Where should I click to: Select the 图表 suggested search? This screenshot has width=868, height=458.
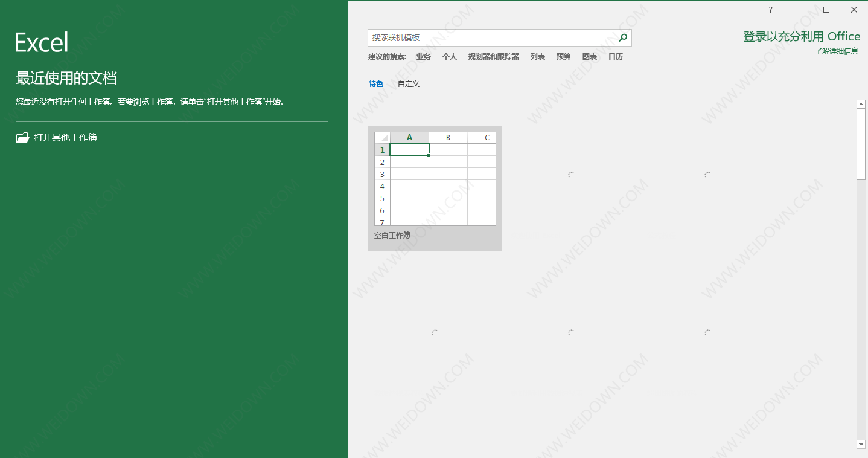[590, 57]
